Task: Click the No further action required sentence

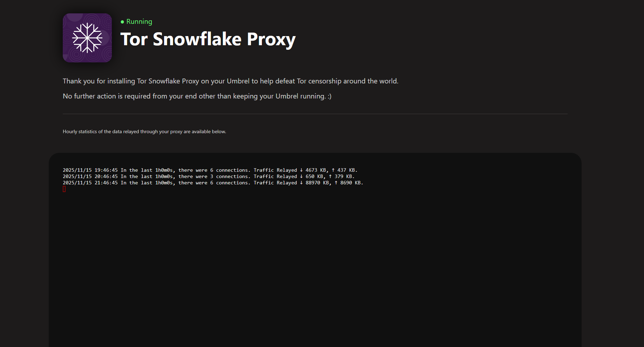Action: tap(197, 96)
